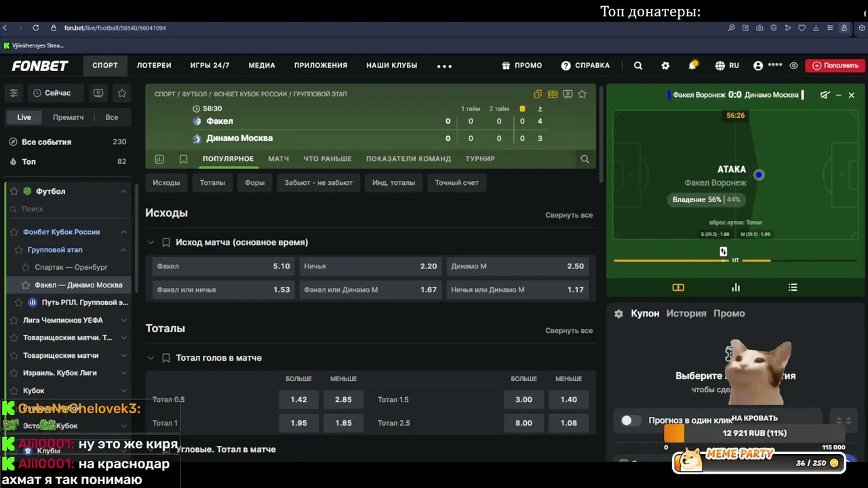Open the МЕДИА menu
The width and height of the screenshot is (868, 488).
(x=262, y=66)
